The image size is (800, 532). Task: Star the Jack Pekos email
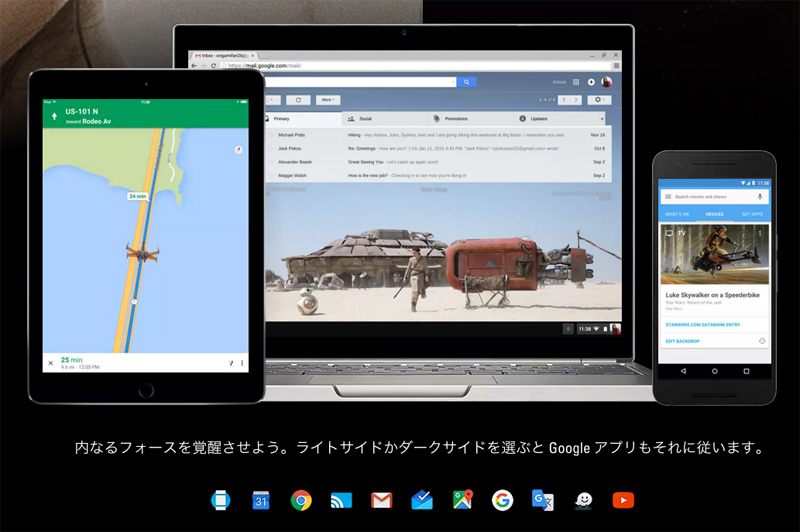(271, 148)
